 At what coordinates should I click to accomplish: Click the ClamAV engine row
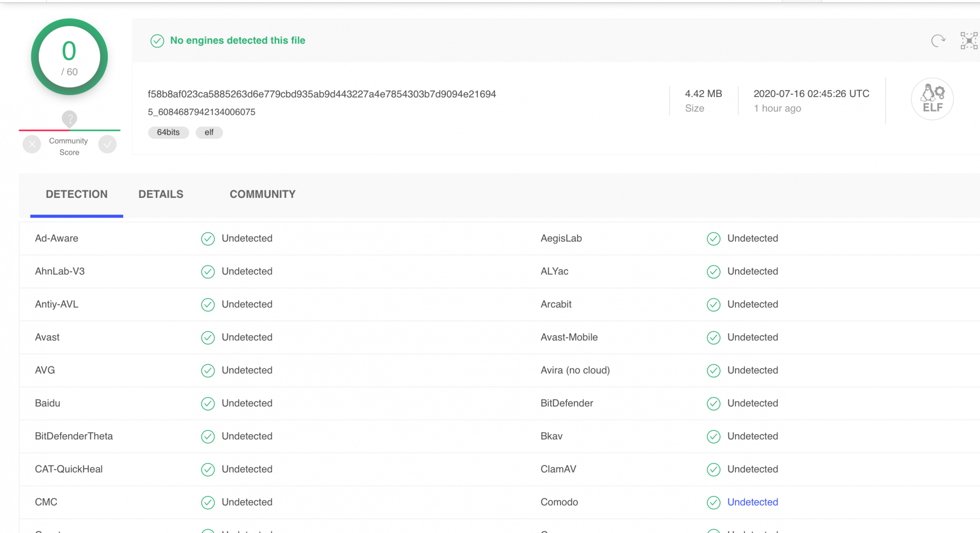(558, 469)
